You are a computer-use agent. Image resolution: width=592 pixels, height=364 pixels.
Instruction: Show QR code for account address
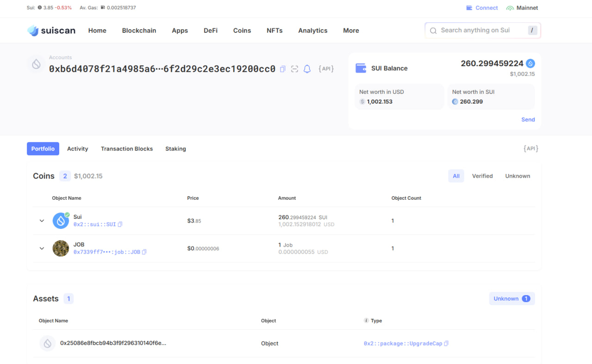[x=295, y=69]
